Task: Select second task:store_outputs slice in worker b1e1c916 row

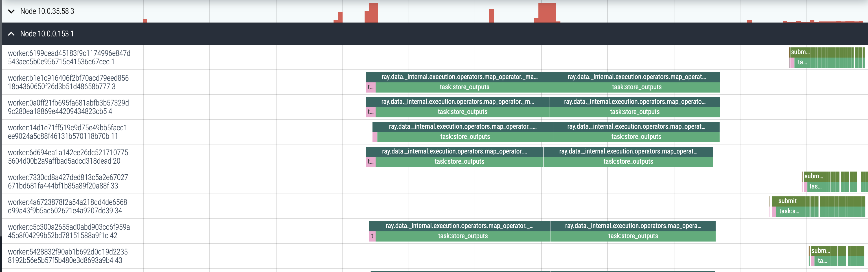Action: [637, 87]
